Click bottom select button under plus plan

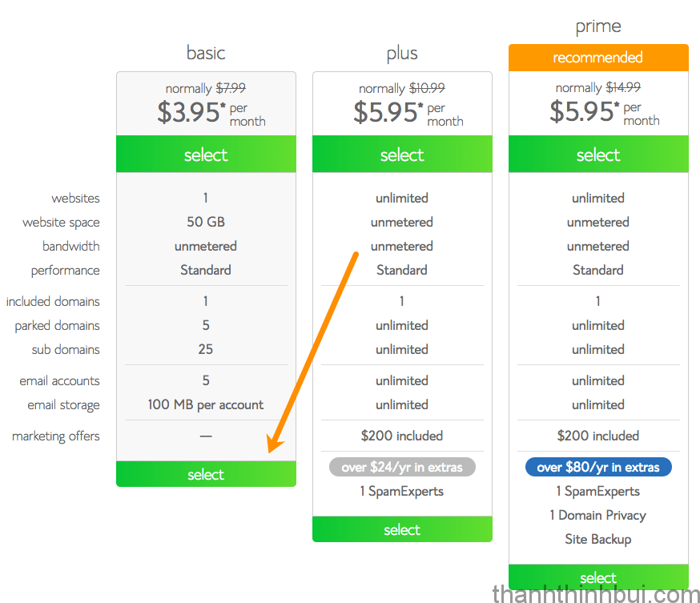coord(402,529)
